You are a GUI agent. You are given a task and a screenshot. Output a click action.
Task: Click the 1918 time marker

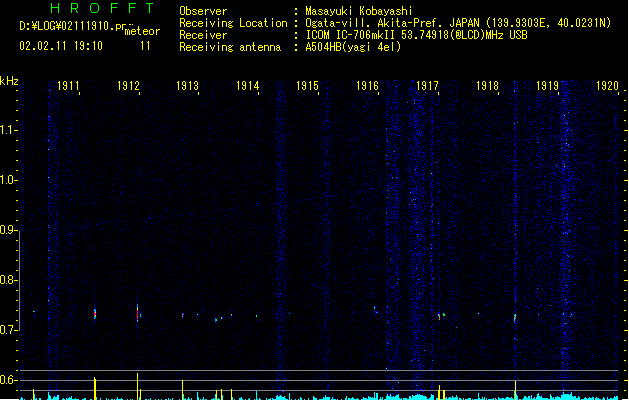(x=487, y=86)
